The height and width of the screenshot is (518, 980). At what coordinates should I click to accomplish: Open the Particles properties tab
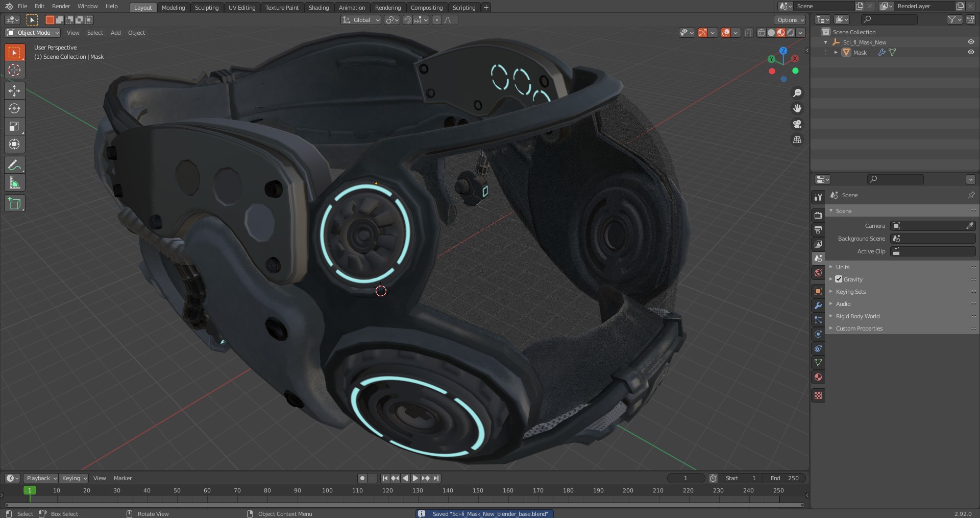pyautogui.click(x=818, y=320)
